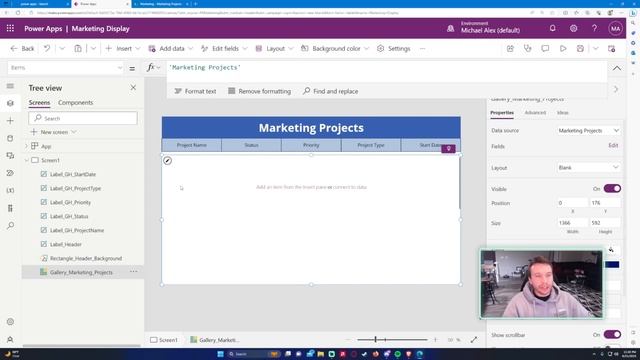Viewport: 640px width, 360px height.
Task: Open the toolbar overflow ellipsis
Action: 422,49
